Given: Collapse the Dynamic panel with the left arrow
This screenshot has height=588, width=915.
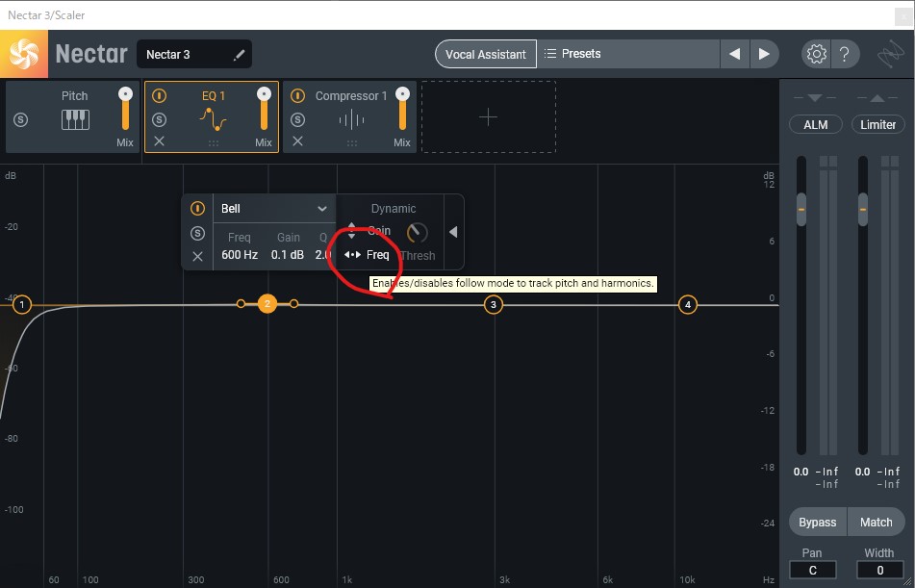Looking at the screenshot, I should 453,232.
